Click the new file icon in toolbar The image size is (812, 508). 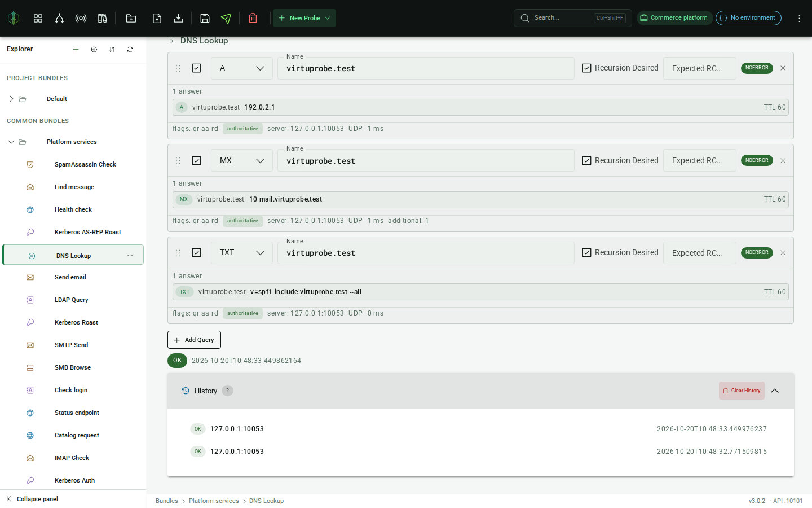[157, 18]
